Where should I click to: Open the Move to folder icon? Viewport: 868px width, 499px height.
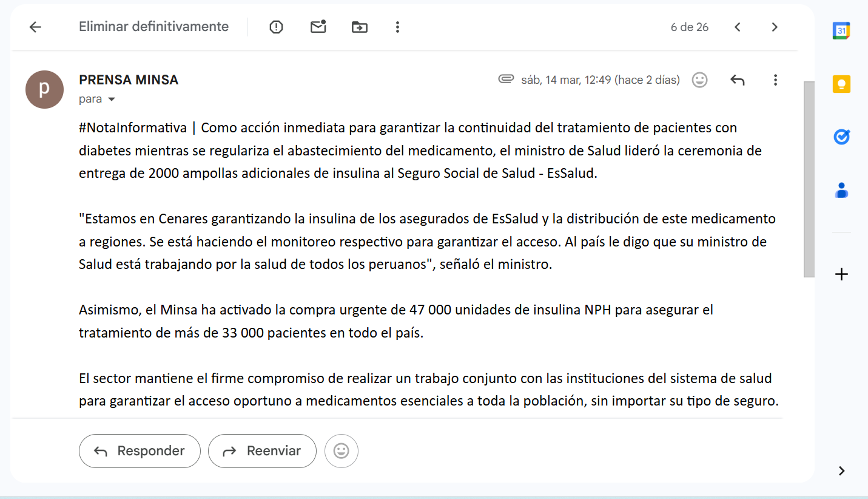click(x=359, y=27)
